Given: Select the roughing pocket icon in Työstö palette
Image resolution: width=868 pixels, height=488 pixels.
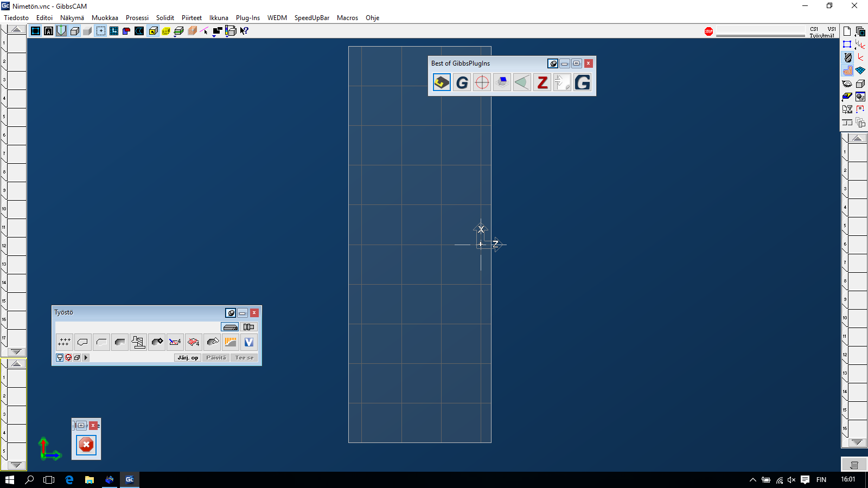Looking at the screenshot, I should point(120,342).
